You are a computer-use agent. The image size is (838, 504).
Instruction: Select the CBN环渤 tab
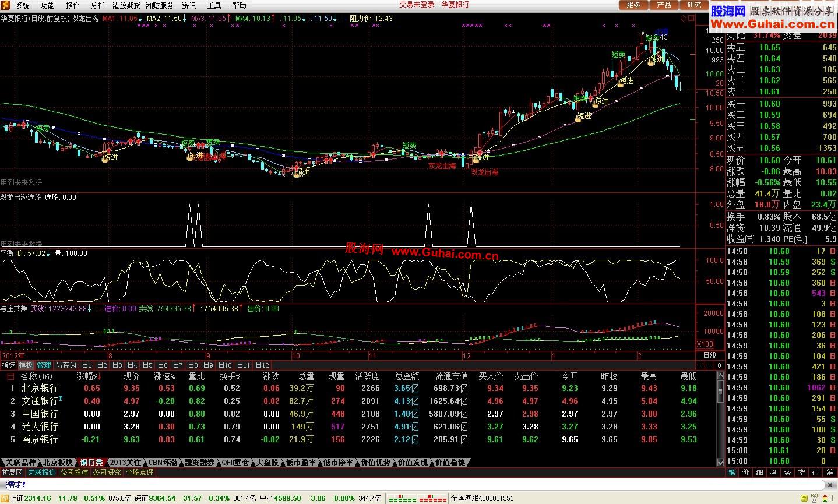162,462
